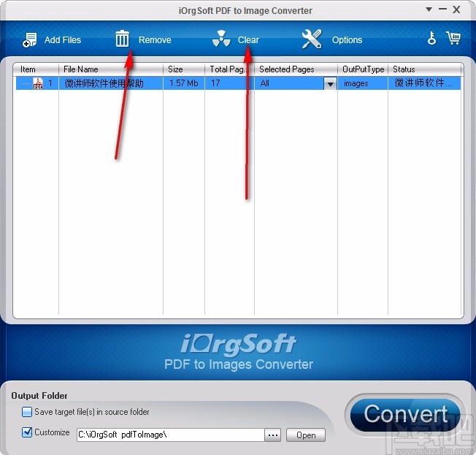Click the Add Files label
Screen dimensions: 476x455
63,39
